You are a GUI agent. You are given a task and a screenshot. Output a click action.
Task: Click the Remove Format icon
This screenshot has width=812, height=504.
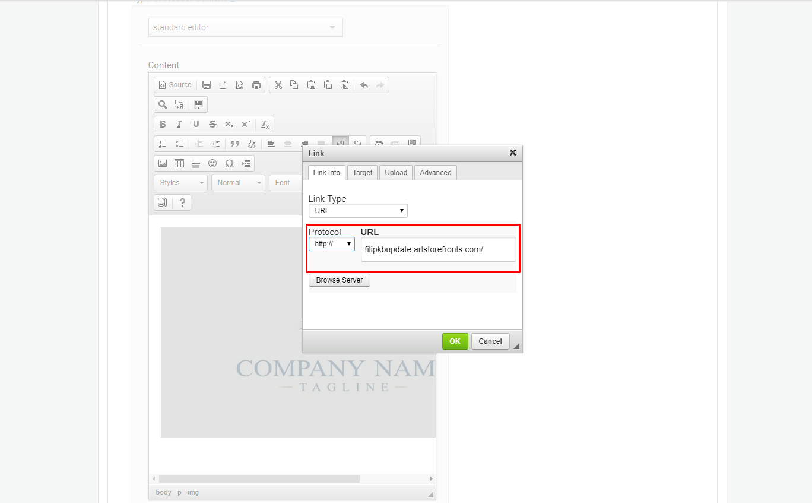coord(265,124)
